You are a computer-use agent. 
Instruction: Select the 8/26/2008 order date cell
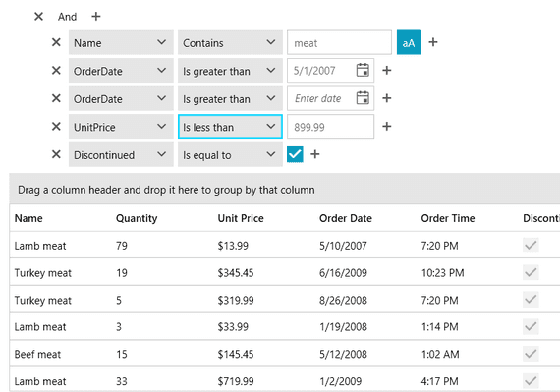pyautogui.click(x=343, y=301)
